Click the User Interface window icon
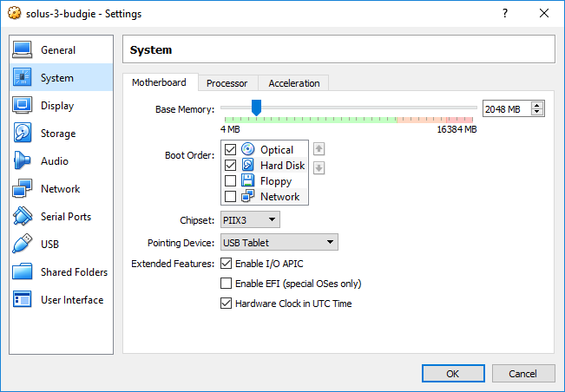This screenshot has height=392, width=565. (x=22, y=299)
